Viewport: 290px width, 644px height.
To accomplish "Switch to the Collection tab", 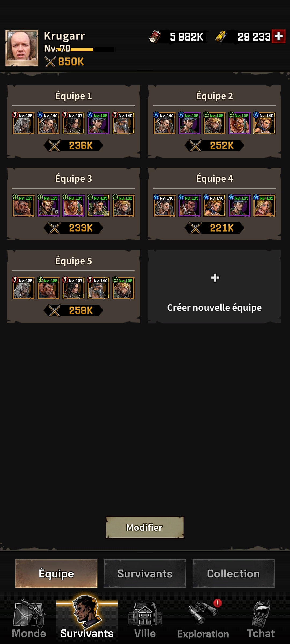I will click(x=233, y=573).
